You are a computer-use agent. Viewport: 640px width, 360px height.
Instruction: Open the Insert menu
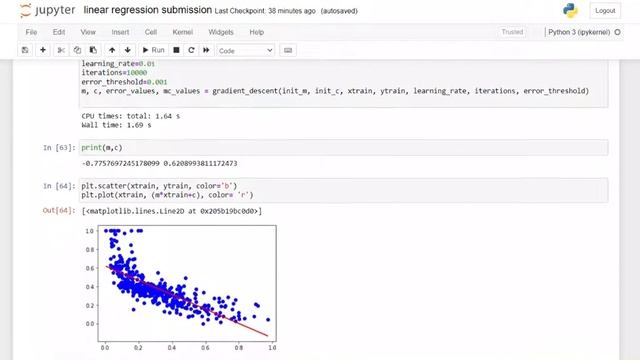120,32
